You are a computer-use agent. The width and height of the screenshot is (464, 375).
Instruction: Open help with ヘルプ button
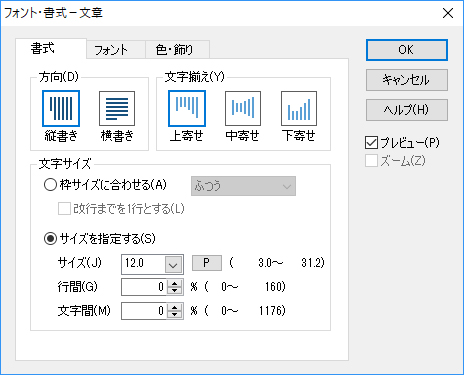(407, 110)
